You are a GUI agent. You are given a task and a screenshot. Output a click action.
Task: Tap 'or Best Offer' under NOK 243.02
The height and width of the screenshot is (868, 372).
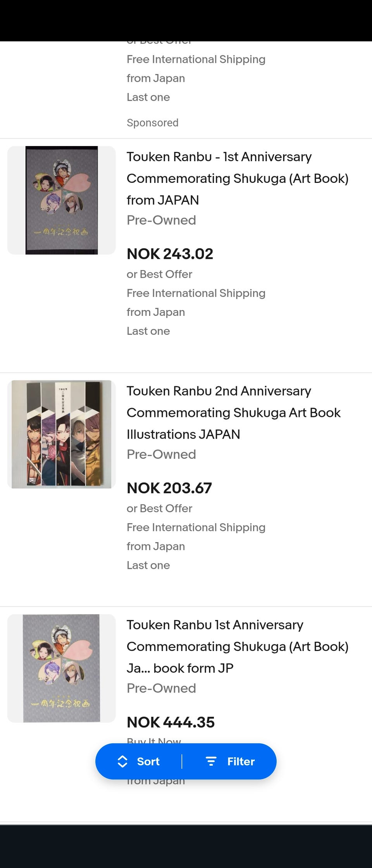pos(159,274)
